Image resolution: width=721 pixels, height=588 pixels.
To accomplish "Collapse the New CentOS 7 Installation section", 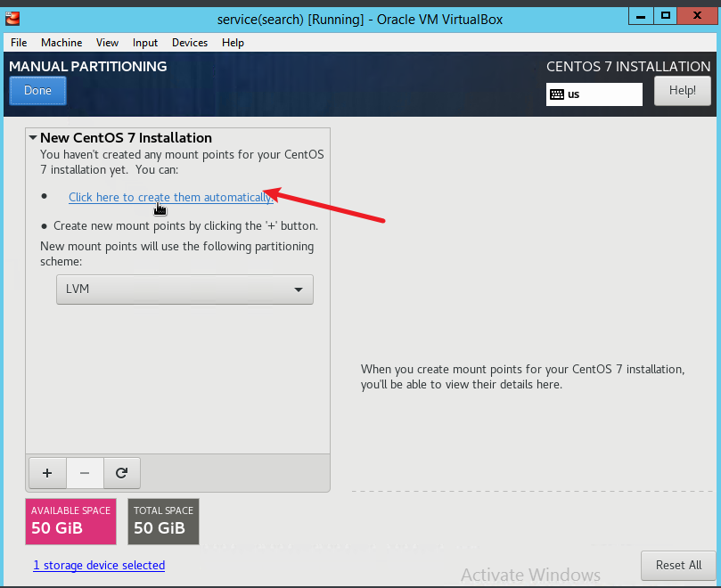I will click(33, 137).
